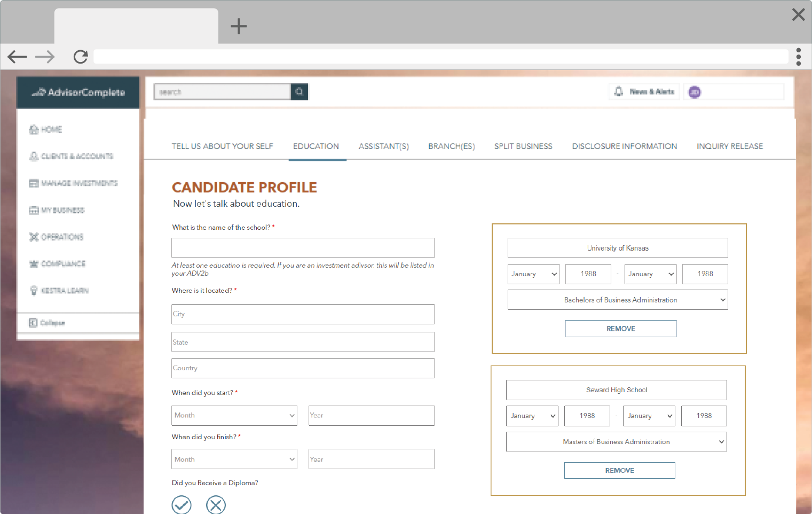Collapse the sidebar menu
This screenshot has width=812, height=514.
(47, 323)
